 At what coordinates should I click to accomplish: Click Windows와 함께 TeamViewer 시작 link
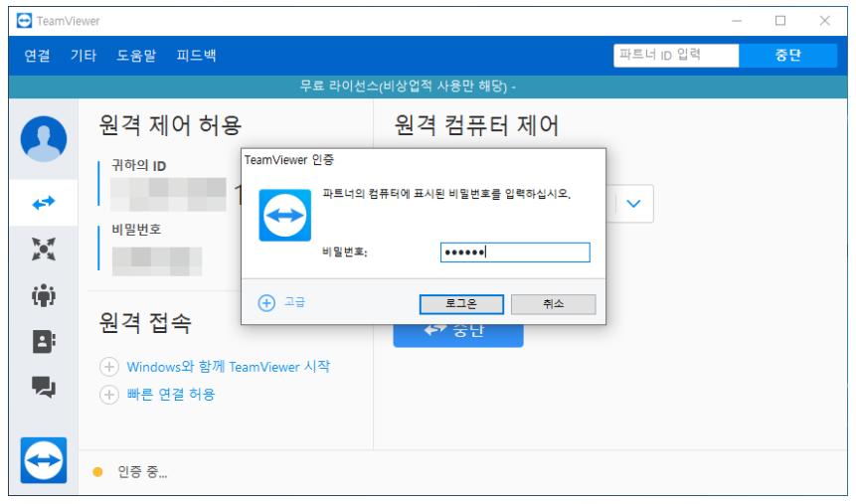(229, 367)
